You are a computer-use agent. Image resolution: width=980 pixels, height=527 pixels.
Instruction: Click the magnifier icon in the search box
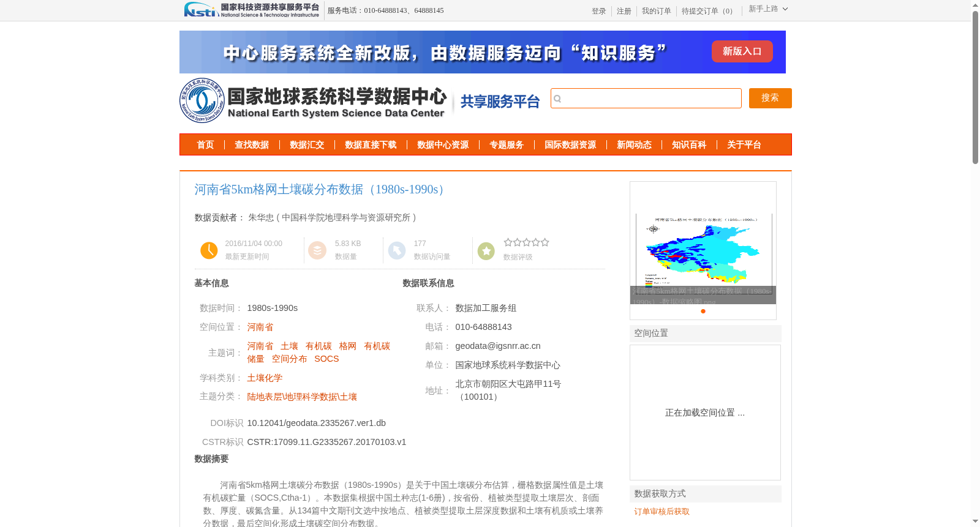[557, 99]
